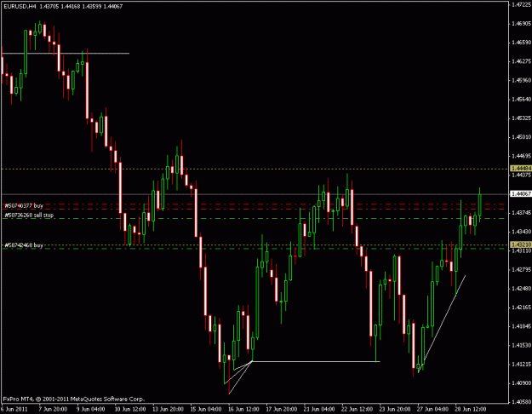Click the 28 Jun 12:00 time label

pyautogui.click(x=471, y=409)
